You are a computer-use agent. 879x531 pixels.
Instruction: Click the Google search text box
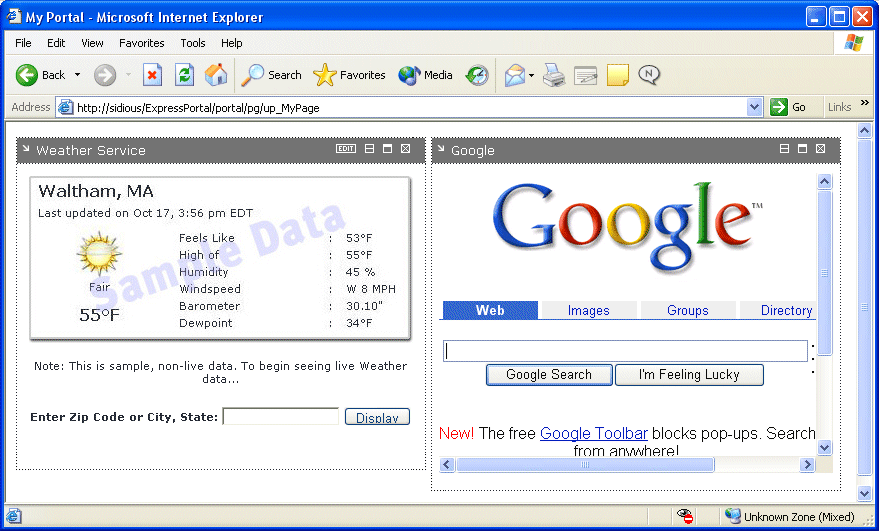625,351
